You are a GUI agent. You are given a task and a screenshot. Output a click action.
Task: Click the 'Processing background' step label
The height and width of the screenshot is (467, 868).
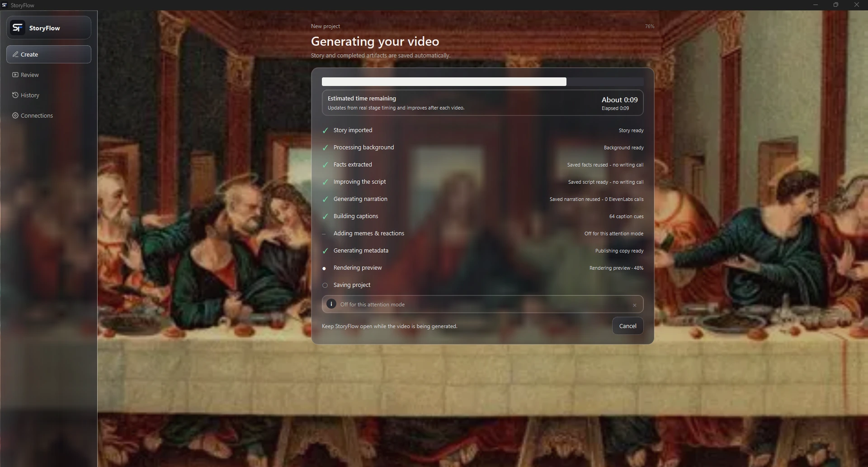click(x=364, y=147)
